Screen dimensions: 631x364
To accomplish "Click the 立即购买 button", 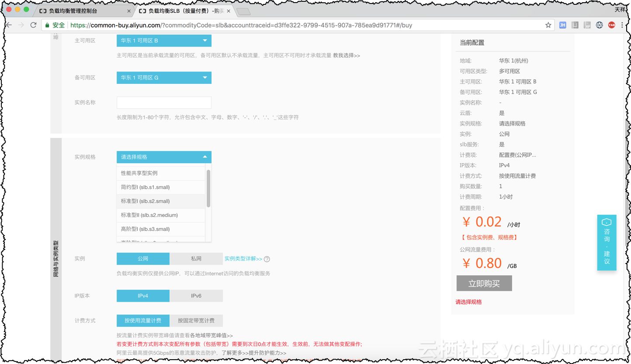I will coord(484,284).
